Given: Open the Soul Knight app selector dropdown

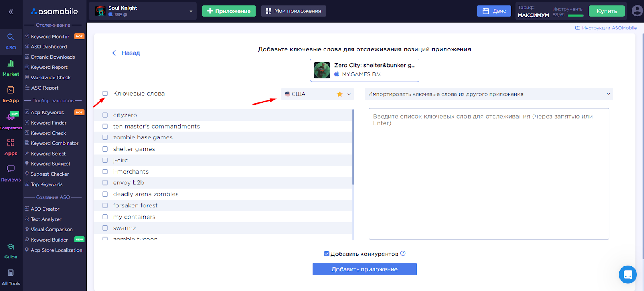Looking at the screenshot, I should click(x=143, y=11).
